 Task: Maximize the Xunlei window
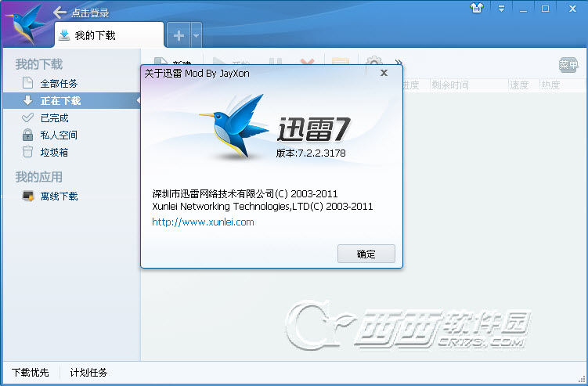pyautogui.click(x=545, y=9)
